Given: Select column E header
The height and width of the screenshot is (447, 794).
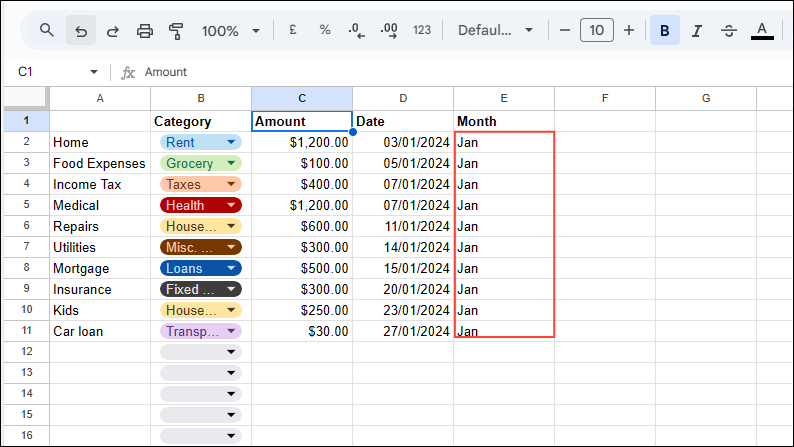Looking at the screenshot, I should [504, 98].
